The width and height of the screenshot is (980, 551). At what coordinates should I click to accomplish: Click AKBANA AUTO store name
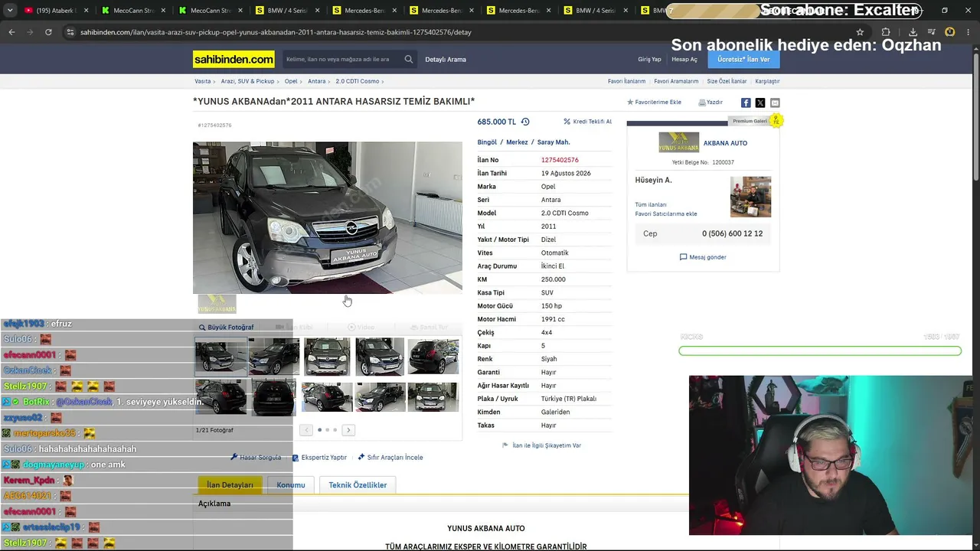click(725, 143)
